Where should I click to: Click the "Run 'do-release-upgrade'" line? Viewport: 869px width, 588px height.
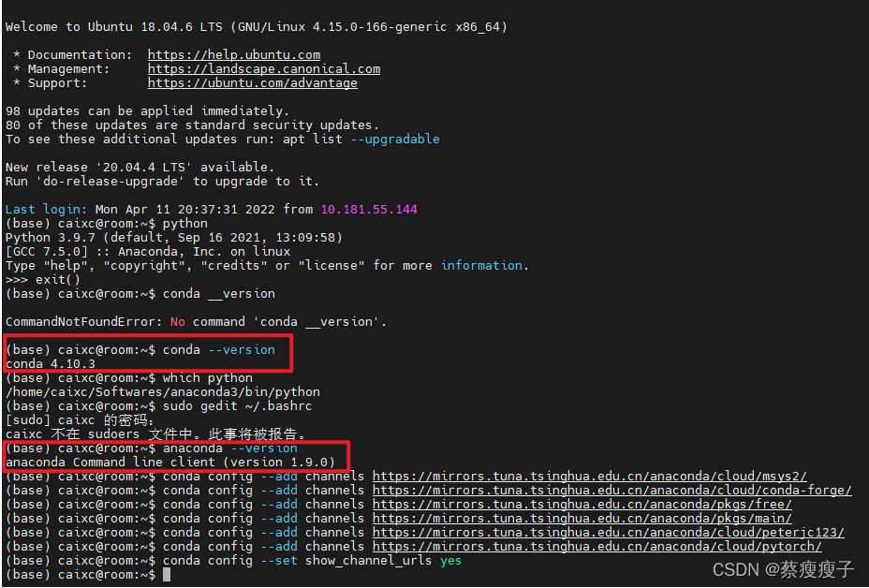(x=162, y=182)
